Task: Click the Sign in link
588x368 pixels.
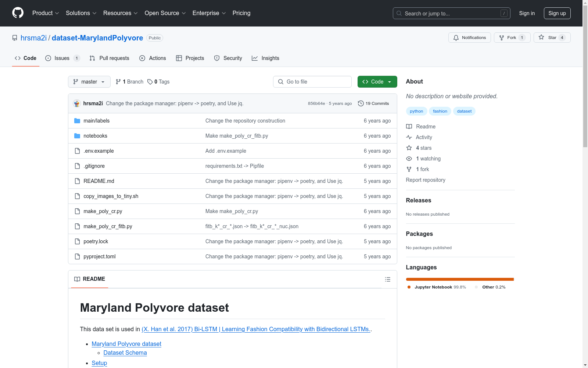Action: point(527,13)
